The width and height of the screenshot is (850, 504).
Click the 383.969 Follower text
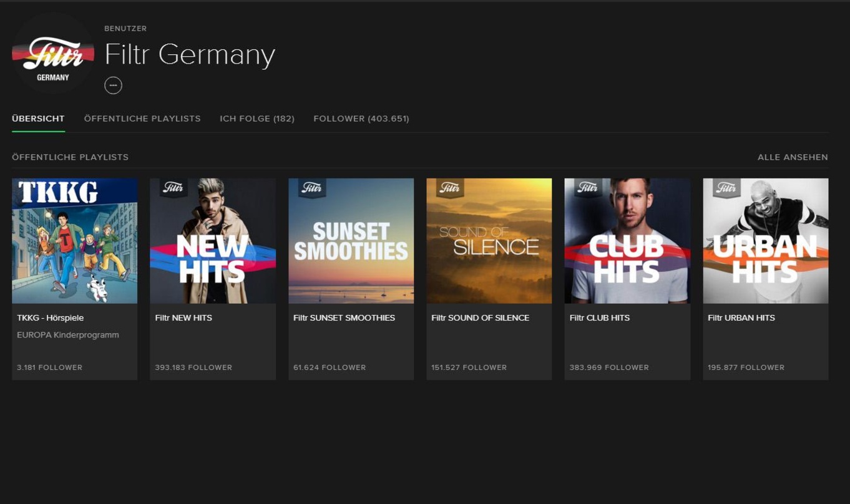(x=609, y=367)
